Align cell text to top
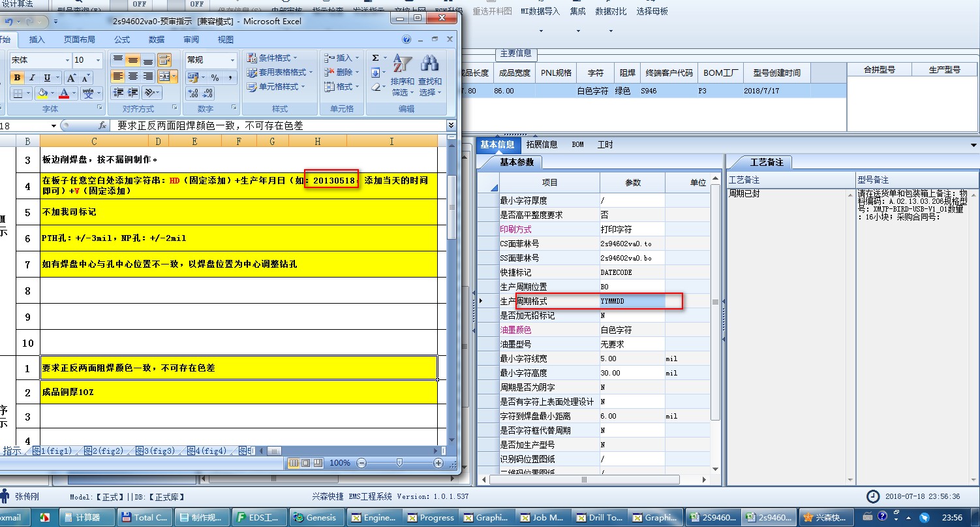This screenshot has height=527, width=980. coord(118,60)
